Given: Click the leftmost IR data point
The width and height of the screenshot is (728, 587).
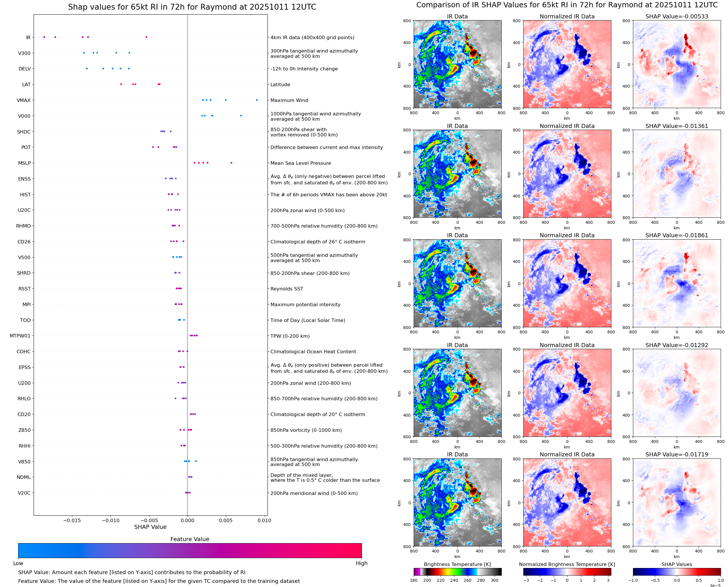Looking at the screenshot, I should [44, 37].
